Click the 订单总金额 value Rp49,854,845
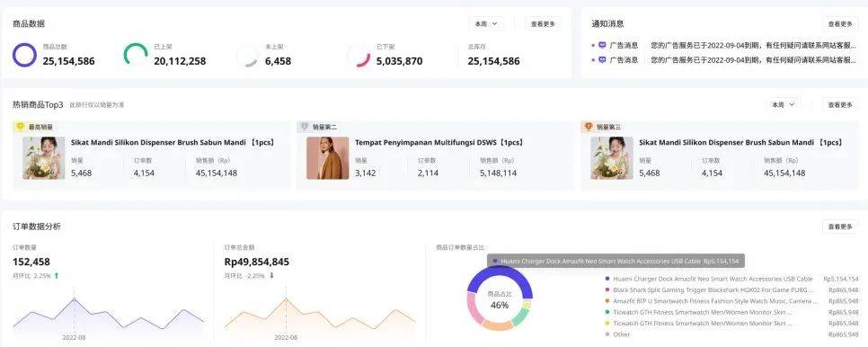Screen dimensions: 868x347 257,262
